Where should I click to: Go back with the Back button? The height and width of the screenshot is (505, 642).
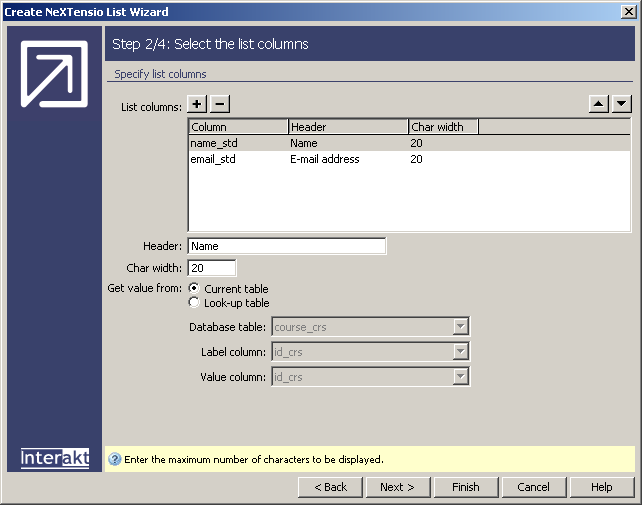[x=330, y=487]
